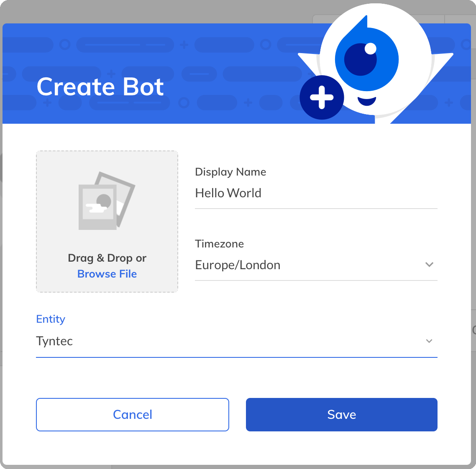
Task: Click the Timezone chevron arrow
Action: coord(429,265)
